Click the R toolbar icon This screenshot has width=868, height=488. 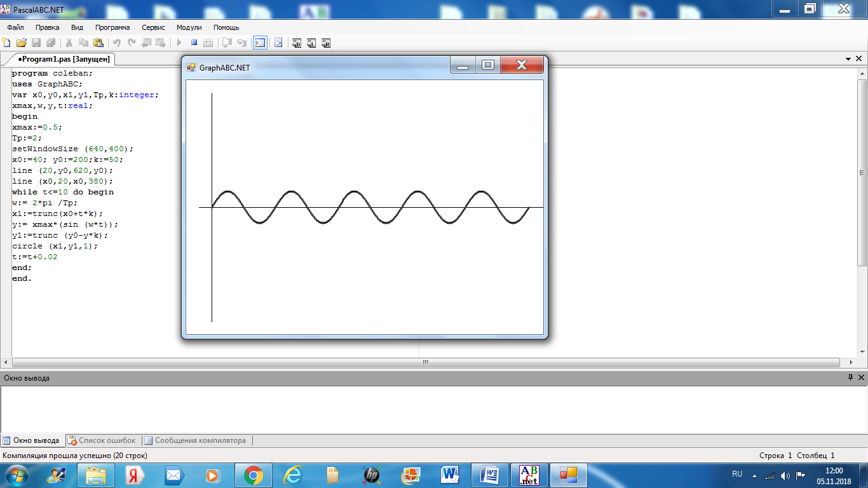(326, 43)
